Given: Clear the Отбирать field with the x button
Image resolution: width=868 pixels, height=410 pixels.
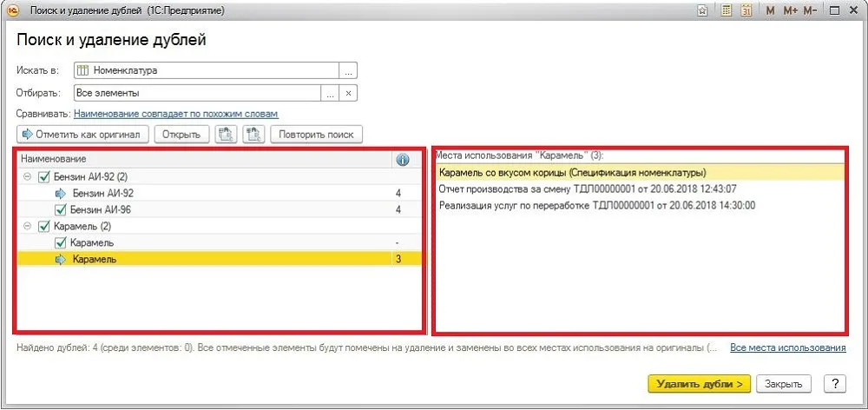Looking at the screenshot, I should 348,93.
